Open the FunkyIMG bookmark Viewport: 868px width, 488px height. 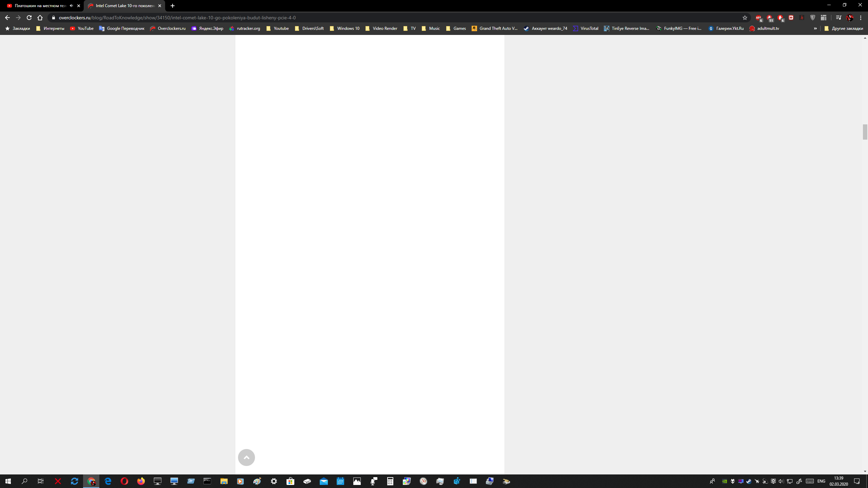pyautogui.click(x=679, y=28)
